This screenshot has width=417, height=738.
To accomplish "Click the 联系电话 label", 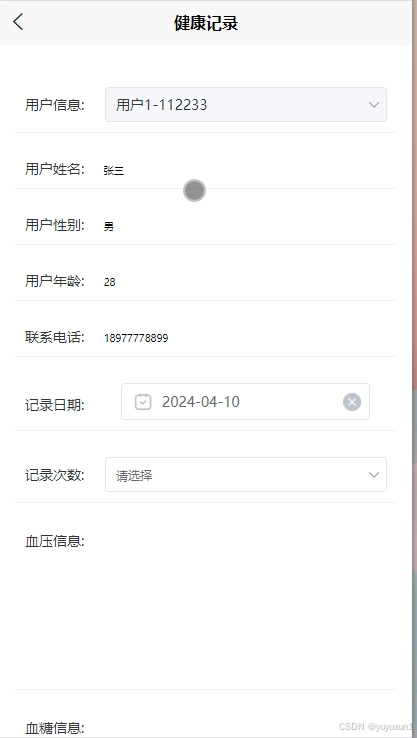I will 55,337.
